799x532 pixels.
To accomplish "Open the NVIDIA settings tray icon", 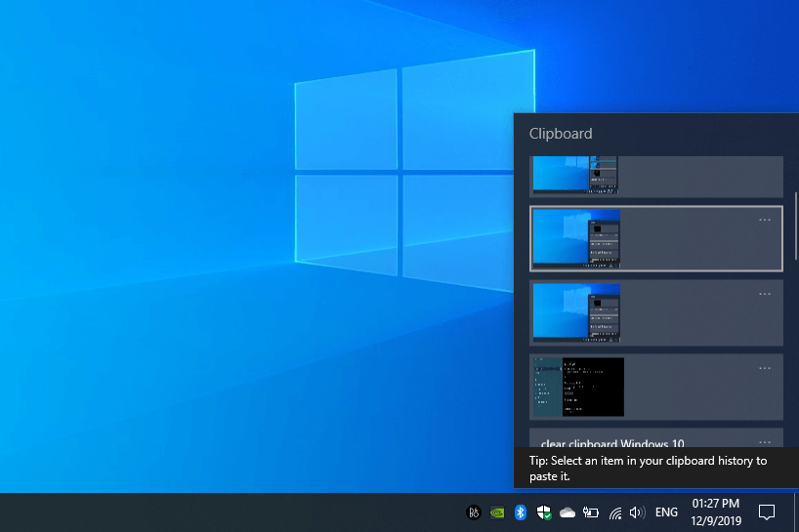I will coord(497,512).
